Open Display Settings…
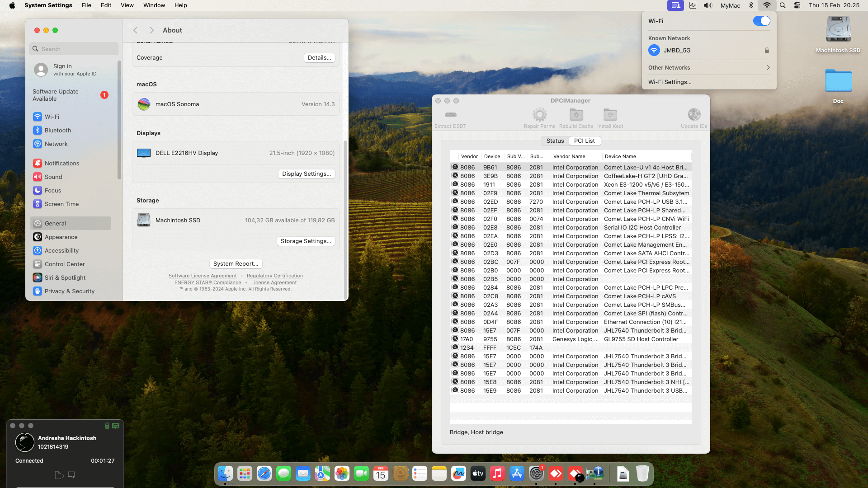868x488 pixels. tap(307, 174)
